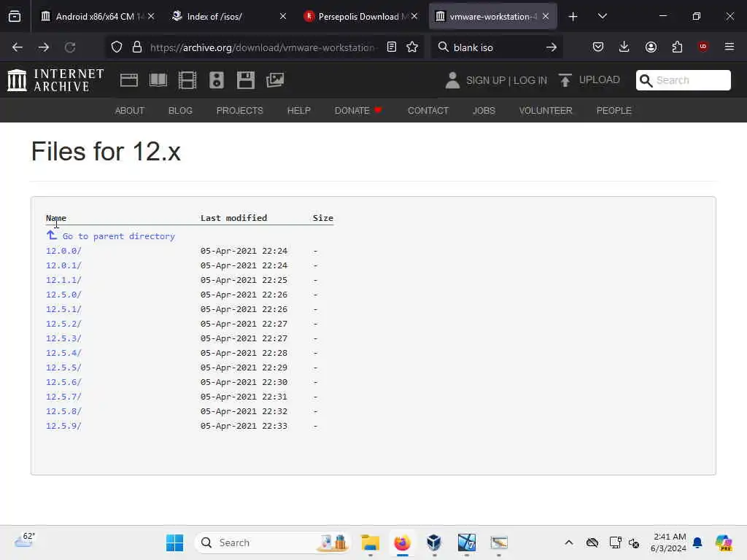The image size is (747, 560).
Task: Open Internet Archive Images icon
Action: click(275, 80)
